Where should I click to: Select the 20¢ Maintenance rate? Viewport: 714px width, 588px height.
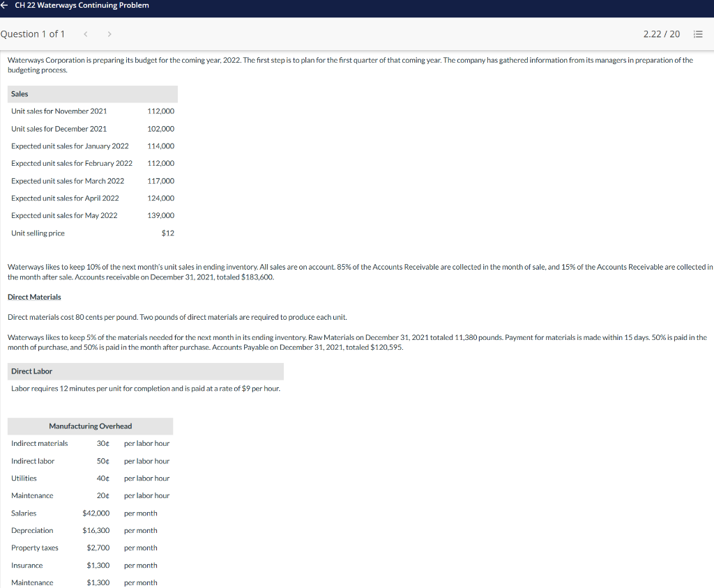tap(103, 495)
